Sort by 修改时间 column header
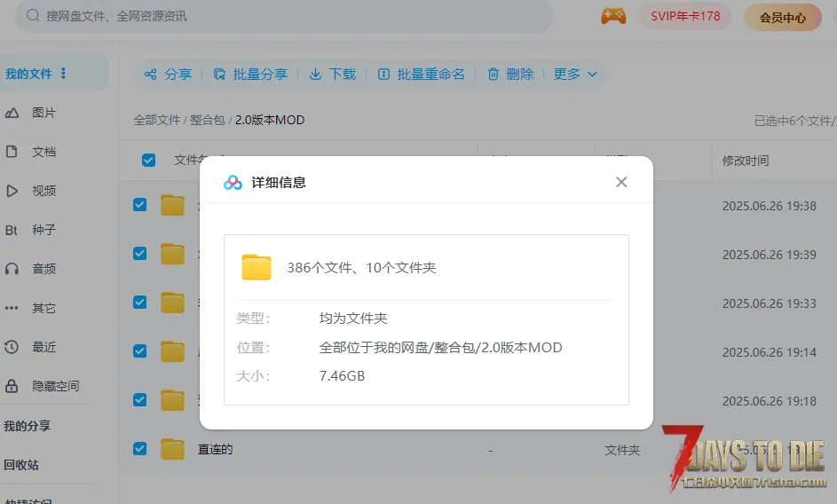Image resolution: width=837 pixels, height=504 pixels. [746, 161]
